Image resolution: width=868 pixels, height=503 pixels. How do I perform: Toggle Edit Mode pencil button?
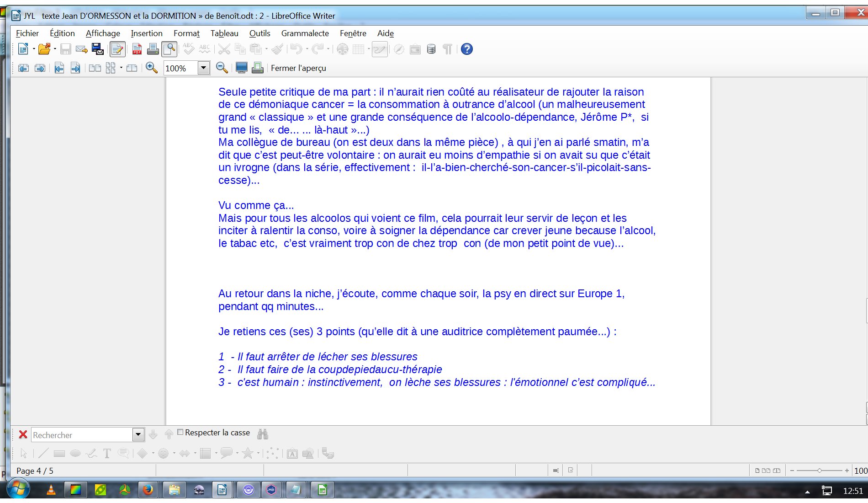tap(117, 49)
